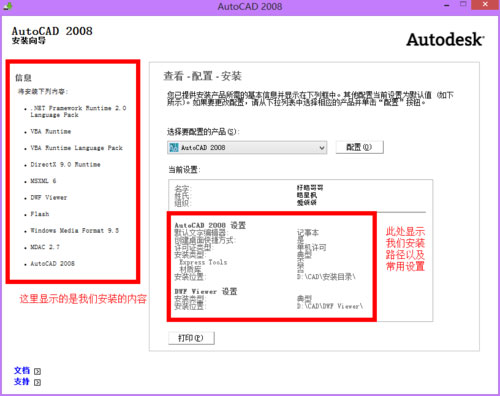
Task: Click the 单机许可 license type value
Action: click(312, 247)
